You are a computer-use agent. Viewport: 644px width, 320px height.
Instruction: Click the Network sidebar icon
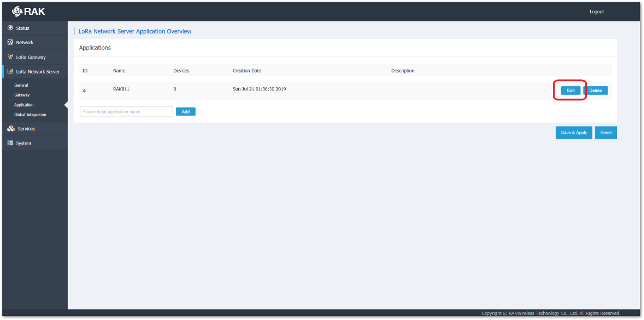point(10,42)
